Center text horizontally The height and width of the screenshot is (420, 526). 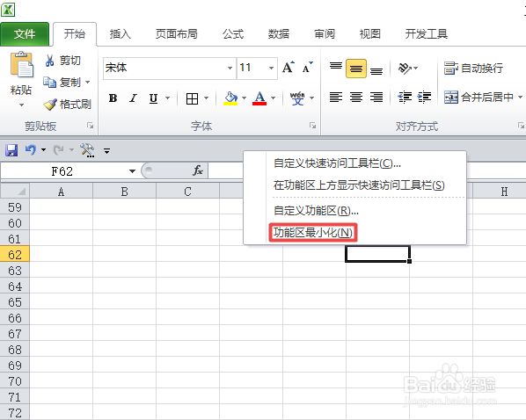(x=356, y=98)
